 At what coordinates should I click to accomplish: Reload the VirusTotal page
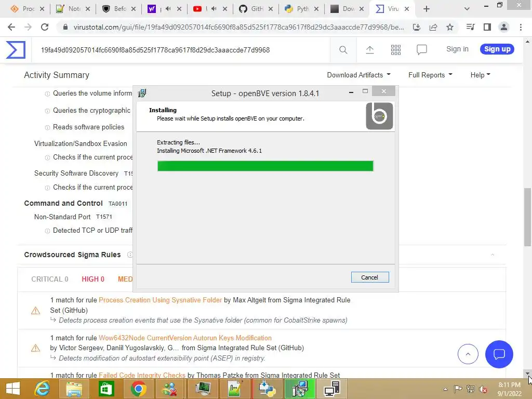(45, 27)
